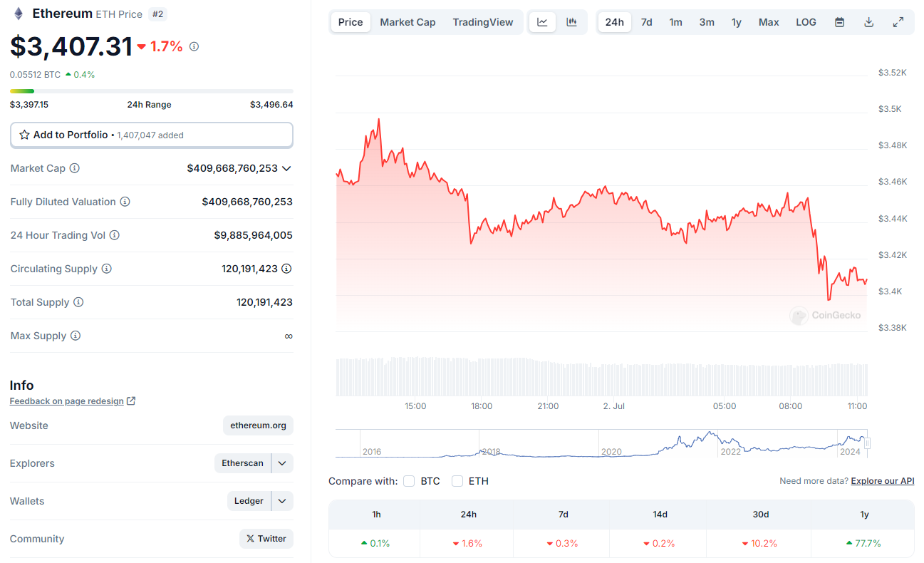Select the 1y time range
Image resolution: width=924 pixels, height=563 pixels.
737,22
